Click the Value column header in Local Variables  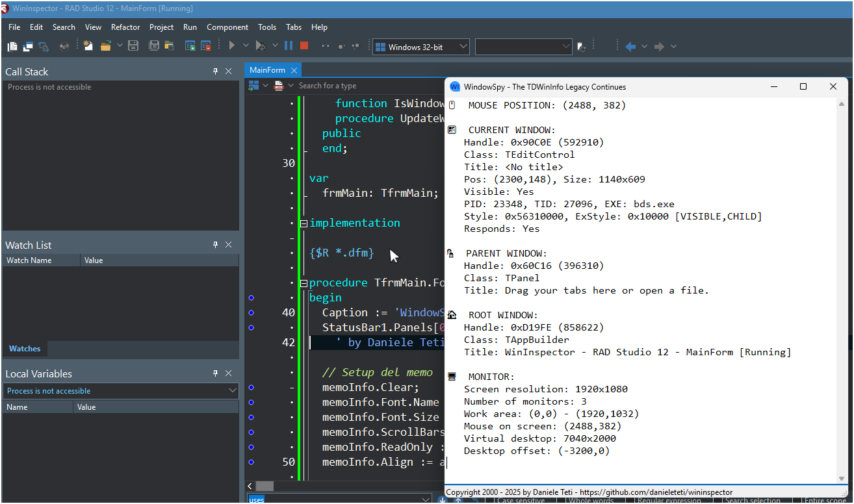(156, 407)
